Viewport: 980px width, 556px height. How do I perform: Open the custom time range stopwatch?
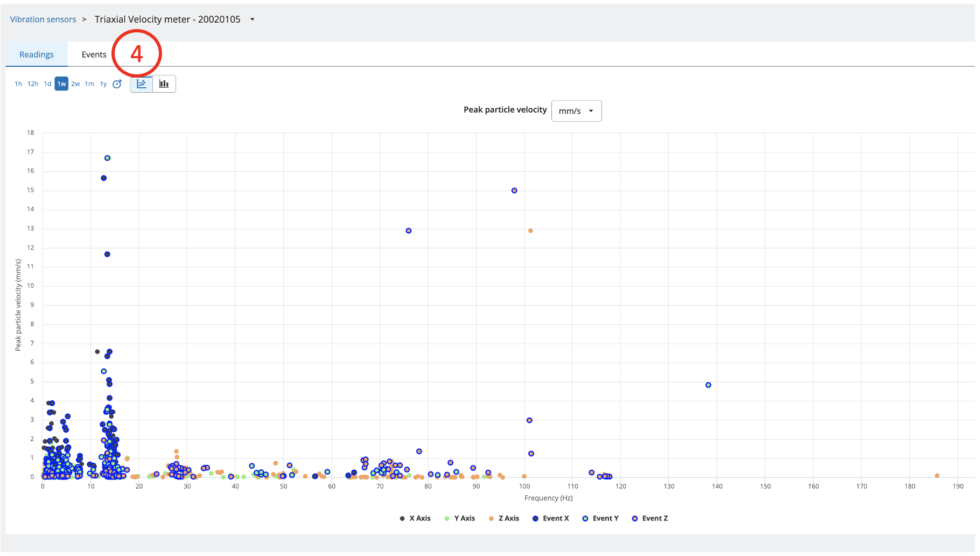tap(117, 84)
